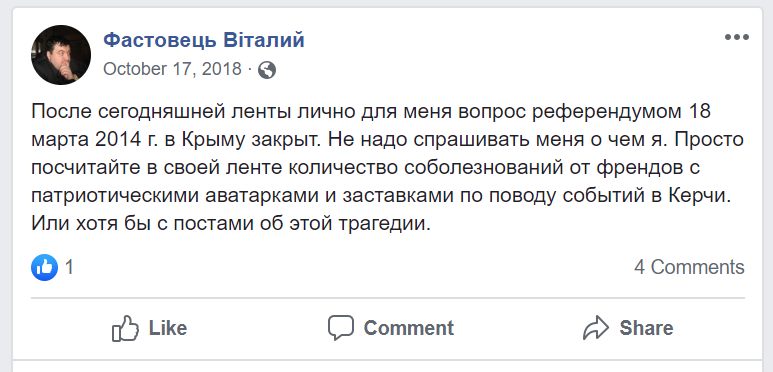Open the October 17, 2018 timestamp link
The width and height of the screenshot is (773, 372).
173,69
